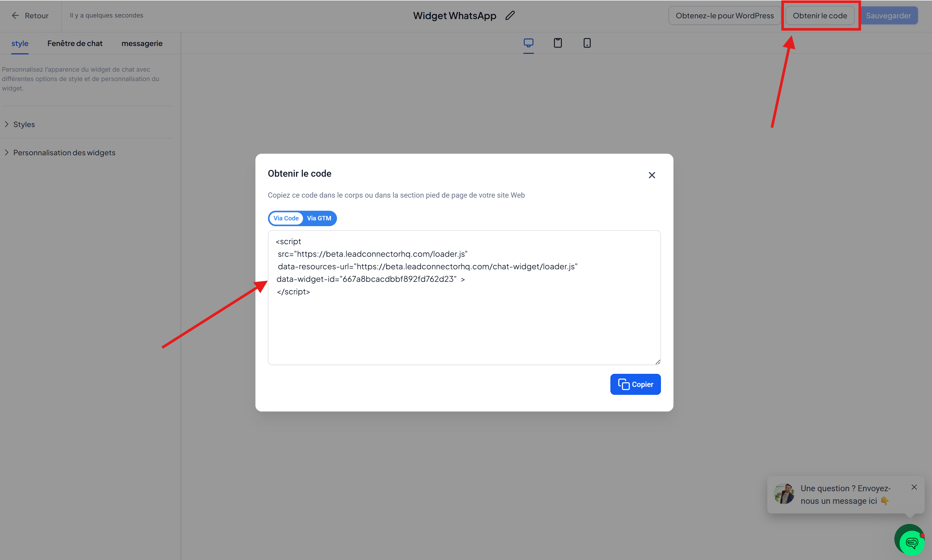The image size is (932, 560).
Task: Go back using the Retour button
Action: [30, 15]
